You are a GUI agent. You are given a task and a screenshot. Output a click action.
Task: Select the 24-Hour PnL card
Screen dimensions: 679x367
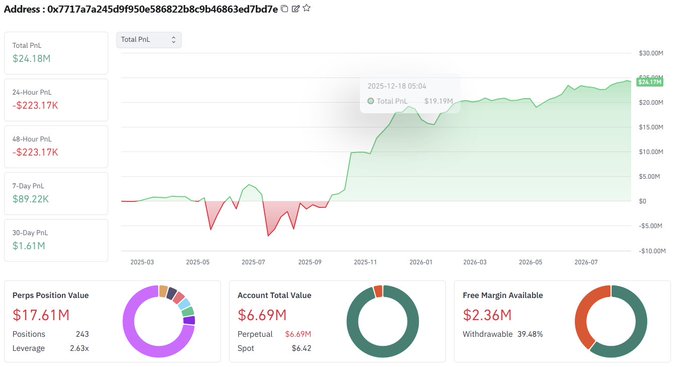point(56,100)
